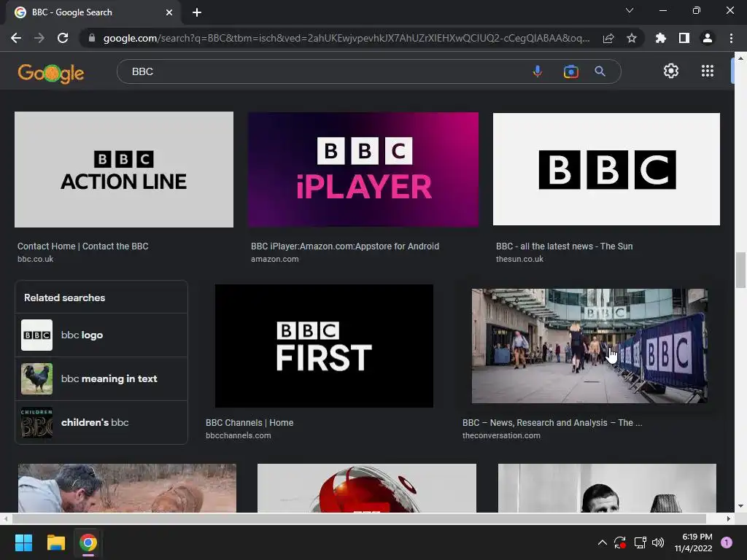Open the BBC building street photo

tap(589, 346)
